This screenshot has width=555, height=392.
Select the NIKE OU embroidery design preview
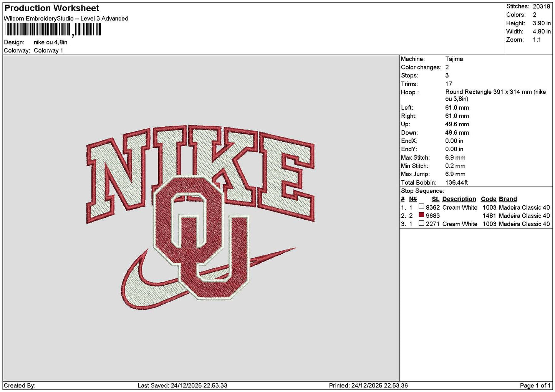point(200,217)
